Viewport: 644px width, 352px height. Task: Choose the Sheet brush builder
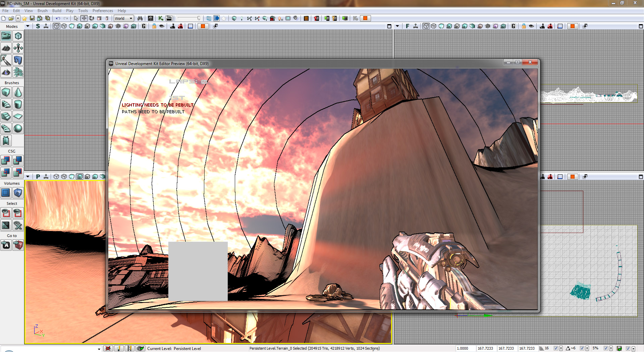(18, 116)
